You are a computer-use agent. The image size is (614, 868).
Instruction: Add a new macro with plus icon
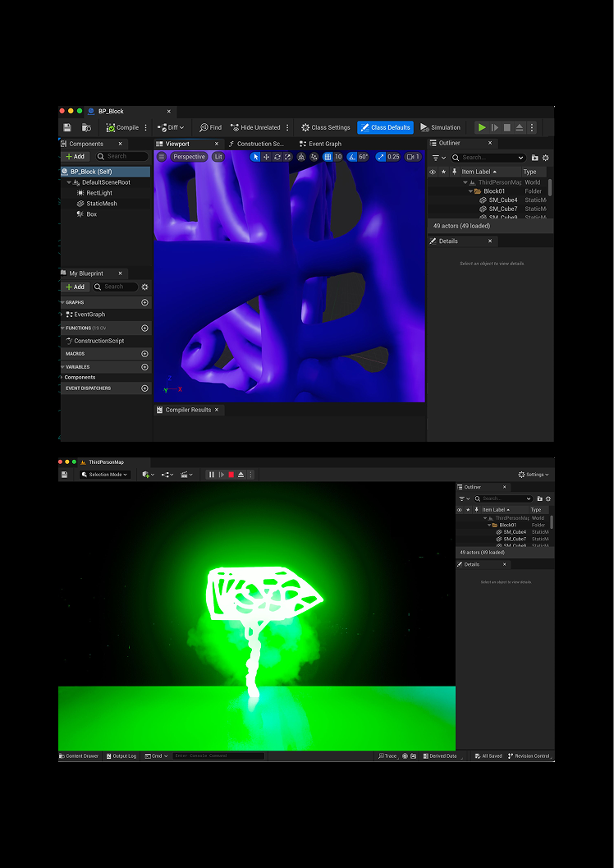145,353
